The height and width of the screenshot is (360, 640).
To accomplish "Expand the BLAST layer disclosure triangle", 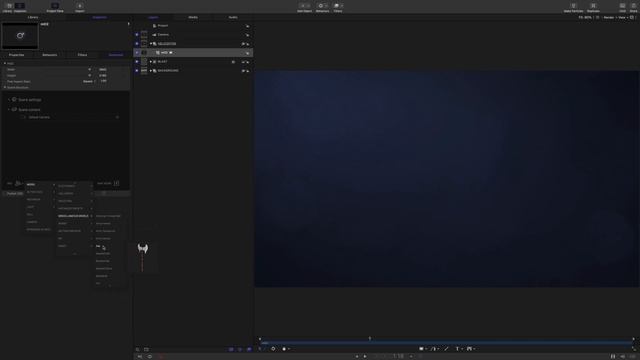I will (151, 62).
